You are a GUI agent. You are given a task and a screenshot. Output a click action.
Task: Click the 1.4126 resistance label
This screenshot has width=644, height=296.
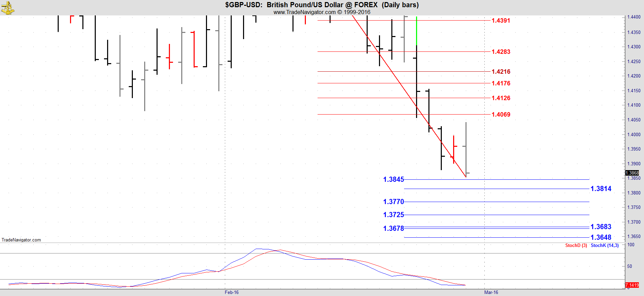[501, 98]
